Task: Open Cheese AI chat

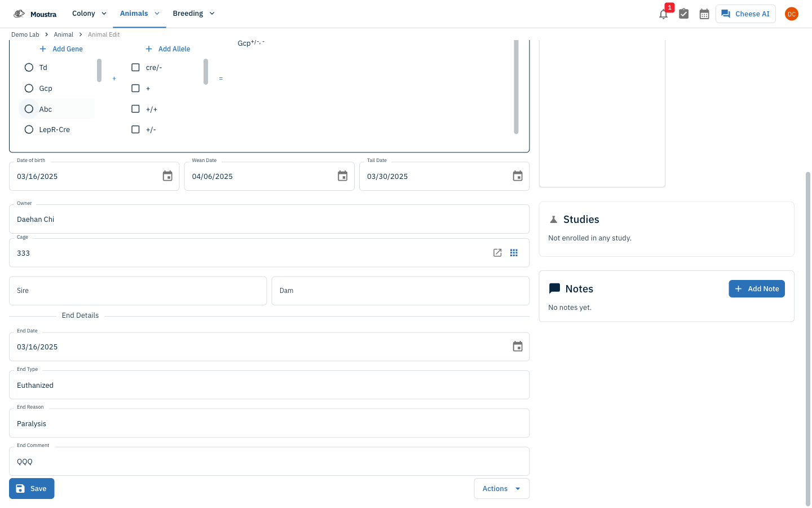Action: [745, 14]
